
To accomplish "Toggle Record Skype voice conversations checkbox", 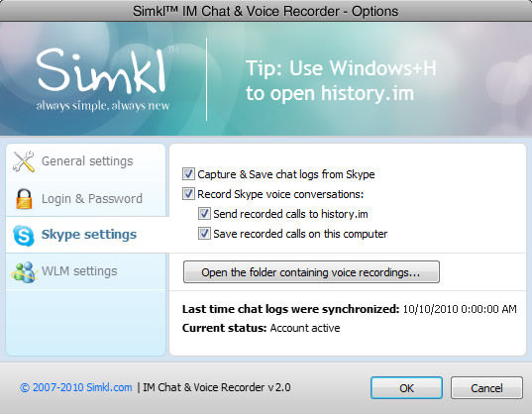I will (188, 194).
